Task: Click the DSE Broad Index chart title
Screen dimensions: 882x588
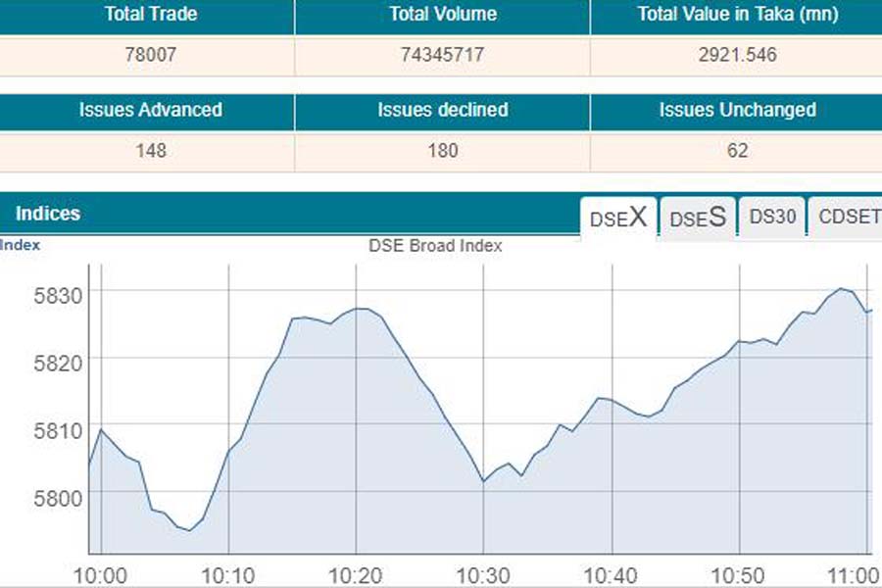Action: [435, 246]
